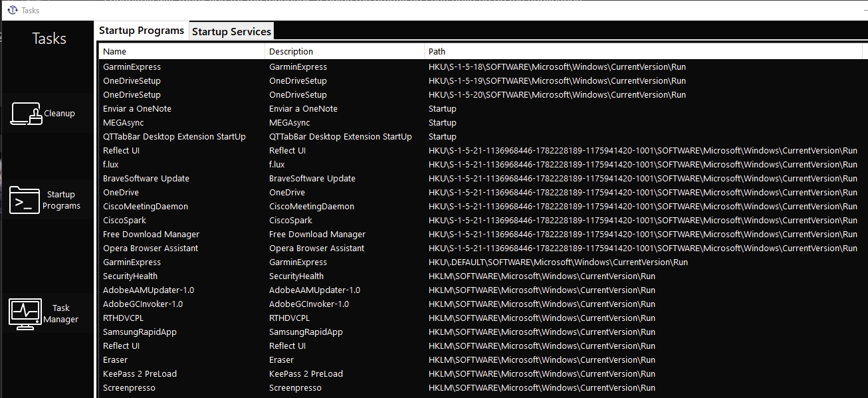
Task: Click the f.lux description cell
Action: (276, 165)
